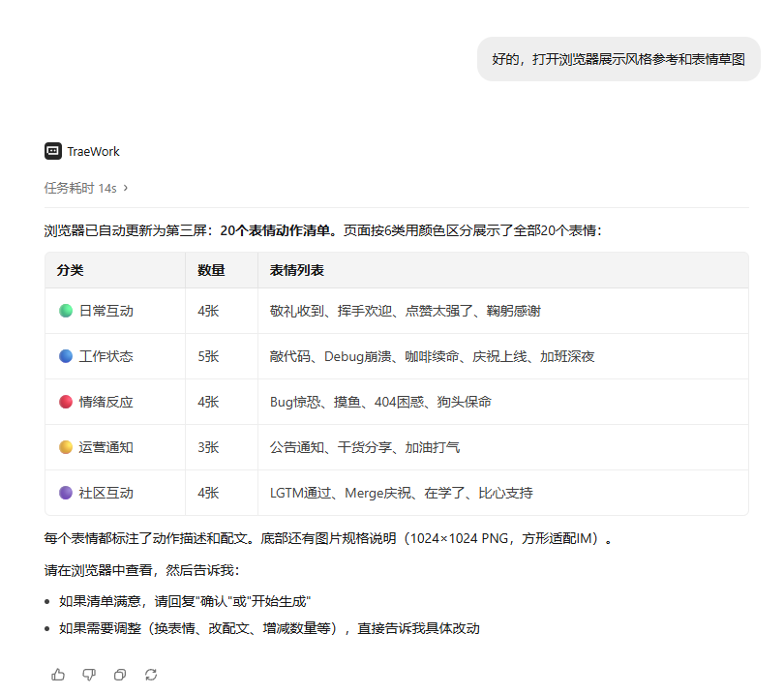Regenerate the response with the refresh icon
The width and height of the screenshot is (784, 695).
point(151,675)
